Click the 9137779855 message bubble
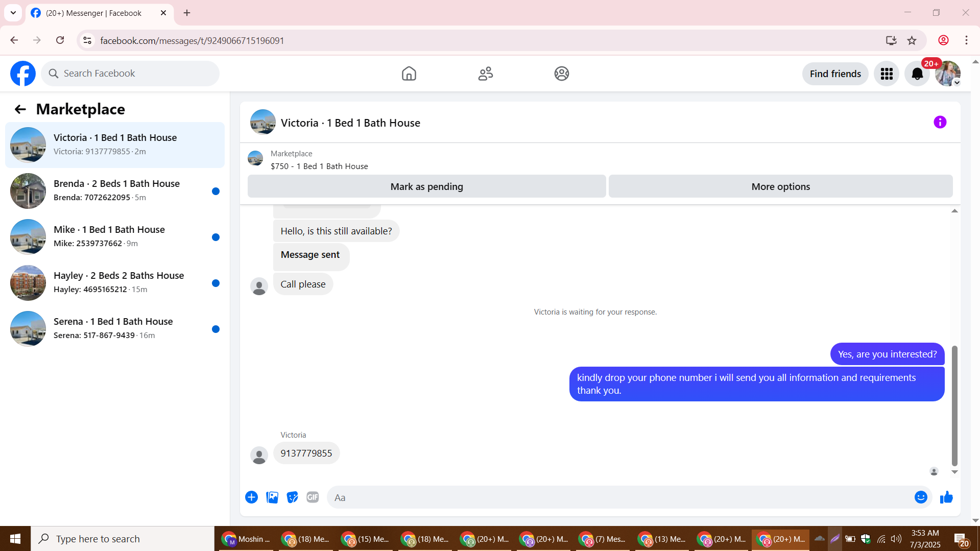 (306, 453)
